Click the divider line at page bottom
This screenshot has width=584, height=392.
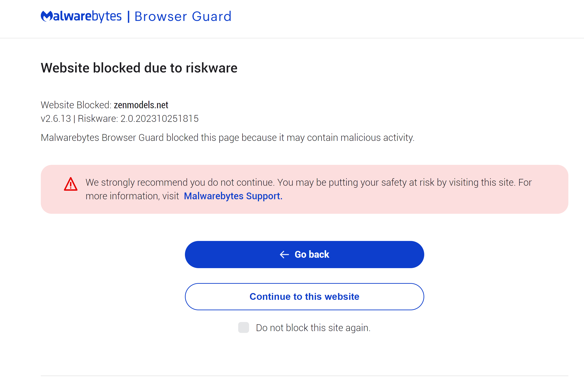coord(304,375)
